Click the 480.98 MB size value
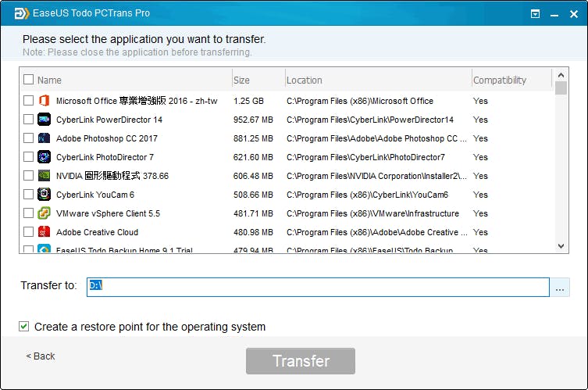588x390 pixels. 253,232
